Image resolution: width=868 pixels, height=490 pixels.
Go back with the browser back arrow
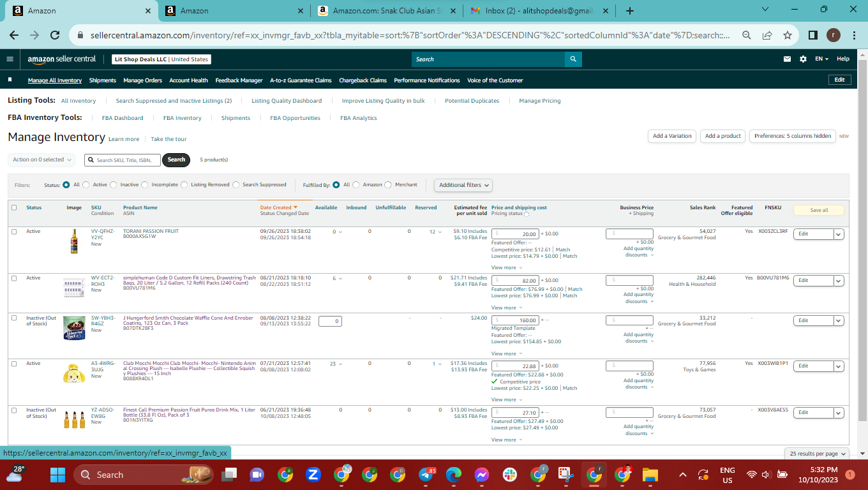point(14,35)
